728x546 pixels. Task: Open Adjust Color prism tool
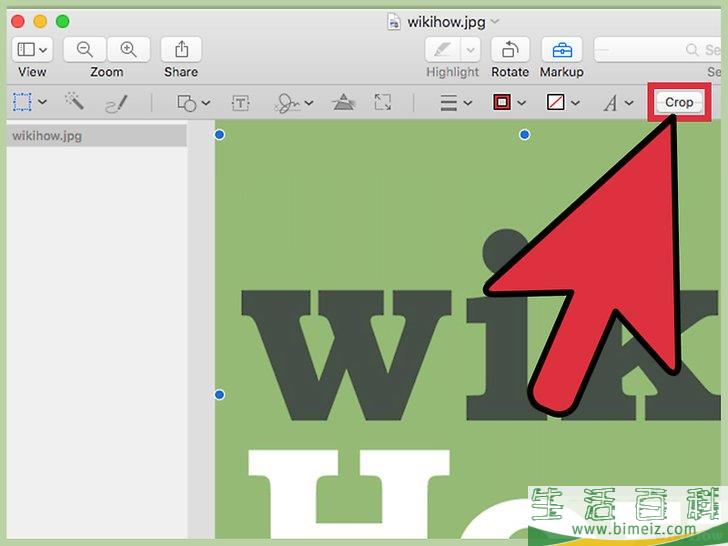point(344,102)
